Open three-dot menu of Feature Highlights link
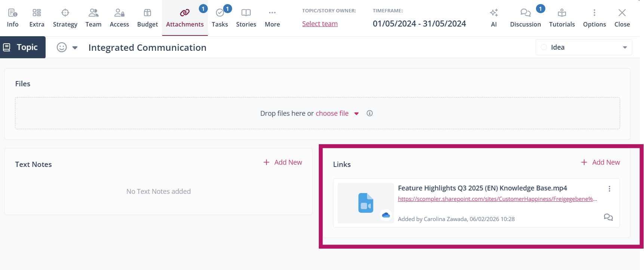This screenshot has height=270, width=644. tap(609, 189)
